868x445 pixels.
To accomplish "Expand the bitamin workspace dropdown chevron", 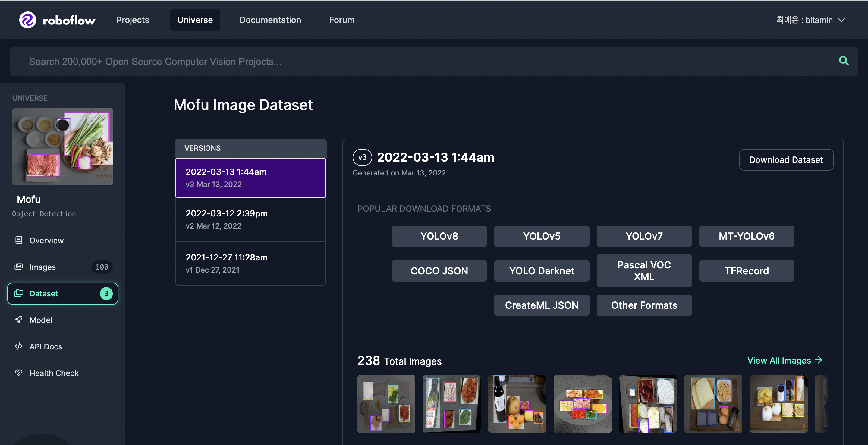I will click(x=842, y=20).
